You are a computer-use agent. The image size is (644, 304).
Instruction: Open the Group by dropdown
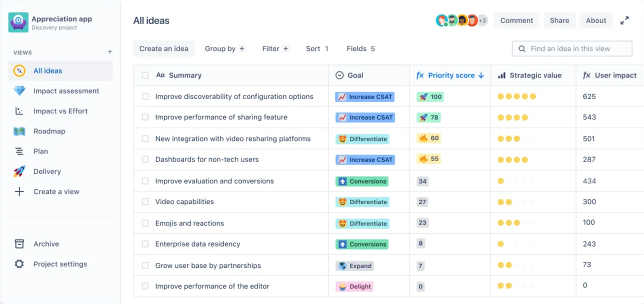pos(225,48)
